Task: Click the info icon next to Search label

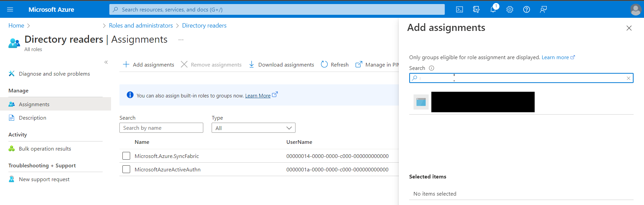Action: [x=432, y=68]
